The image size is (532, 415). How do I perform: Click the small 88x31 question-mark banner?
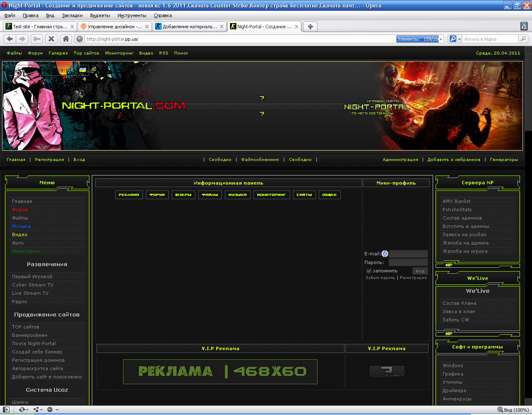pos(387,371)
